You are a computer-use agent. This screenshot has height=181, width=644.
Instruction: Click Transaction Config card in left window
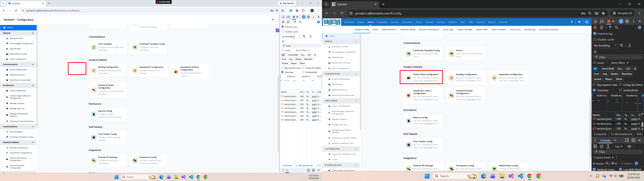click(x=148, y=160)
